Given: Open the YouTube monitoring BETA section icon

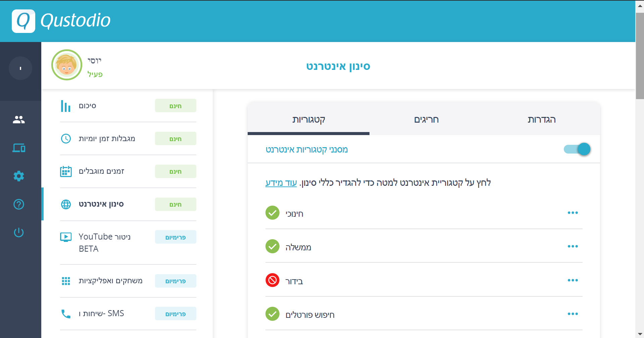Looking at the screenshot, I should [66, 237].
